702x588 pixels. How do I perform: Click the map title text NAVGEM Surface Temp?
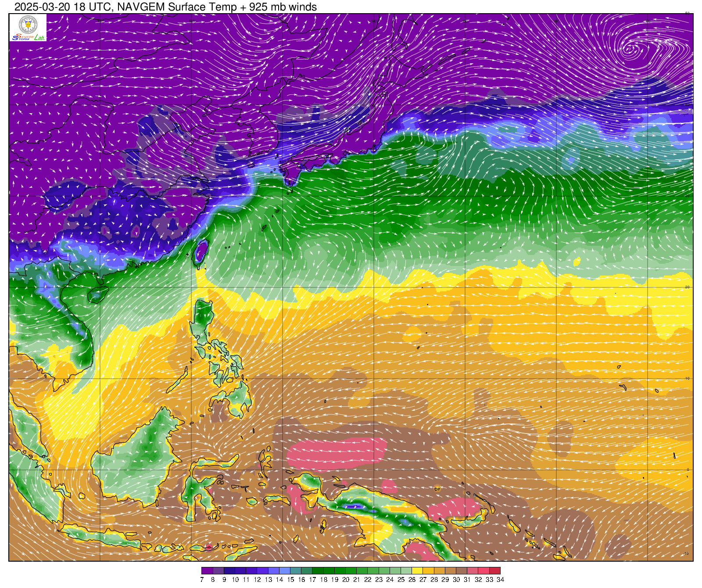pyautogui.click(x=217, y=7)
